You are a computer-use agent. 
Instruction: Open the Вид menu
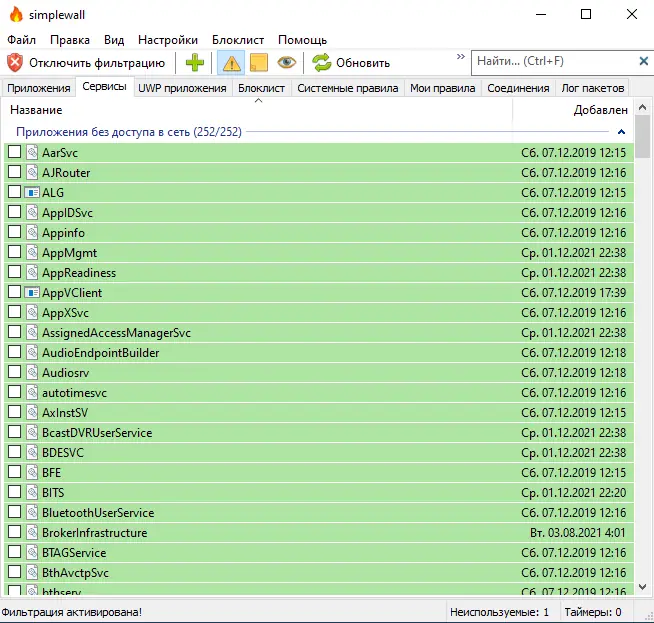click(114, 40)
